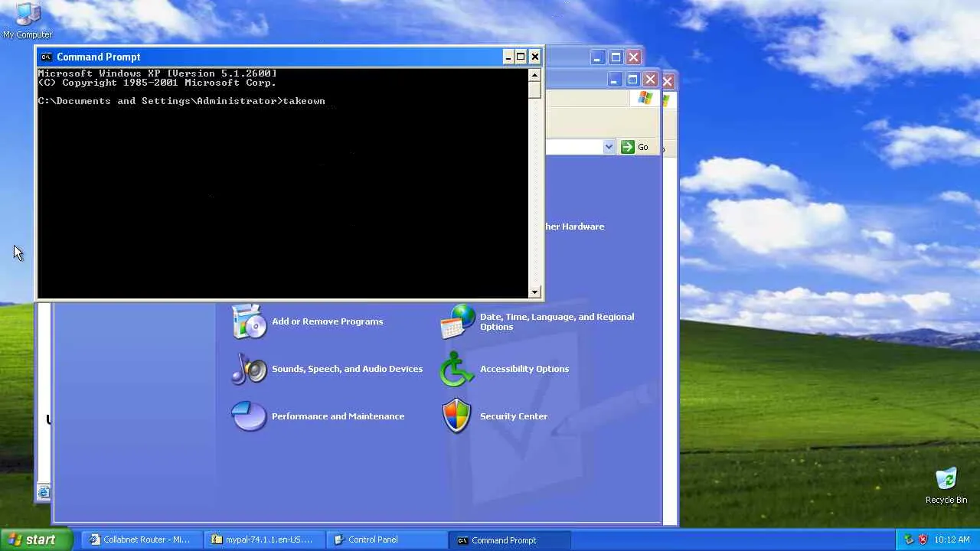This screenshot has width=980, height=551.
Task: Click the Command Prompt scrollbar thumb
Action: [534, 90]
